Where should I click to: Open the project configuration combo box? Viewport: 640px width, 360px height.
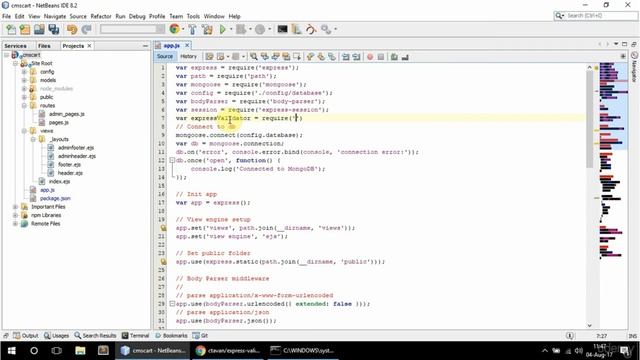[132, 29]
